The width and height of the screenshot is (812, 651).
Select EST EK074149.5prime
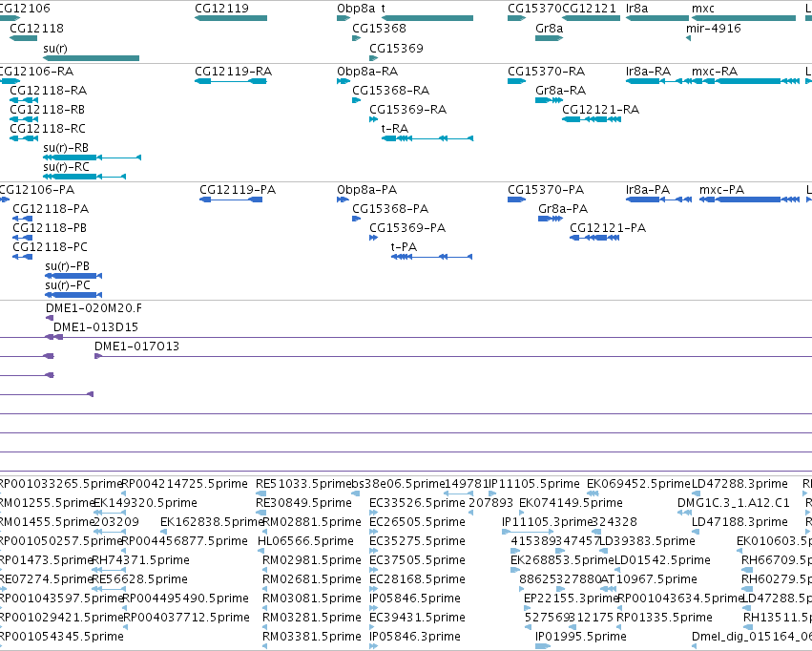coord(571,503)
